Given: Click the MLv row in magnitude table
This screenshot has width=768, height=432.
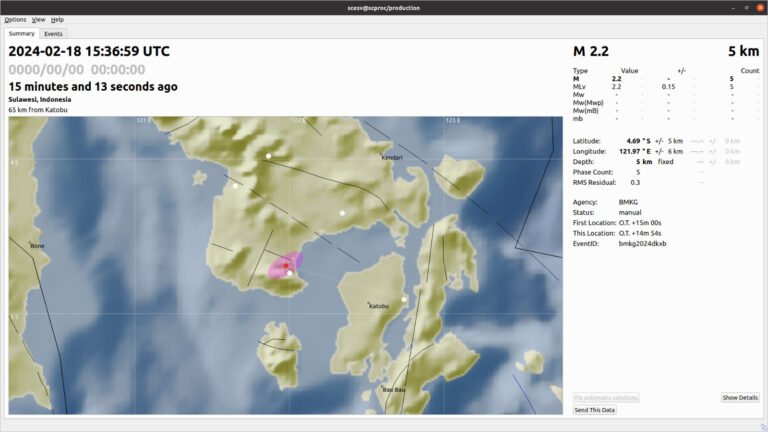Looking at the screenshot, I should click(x=666, y=87).
